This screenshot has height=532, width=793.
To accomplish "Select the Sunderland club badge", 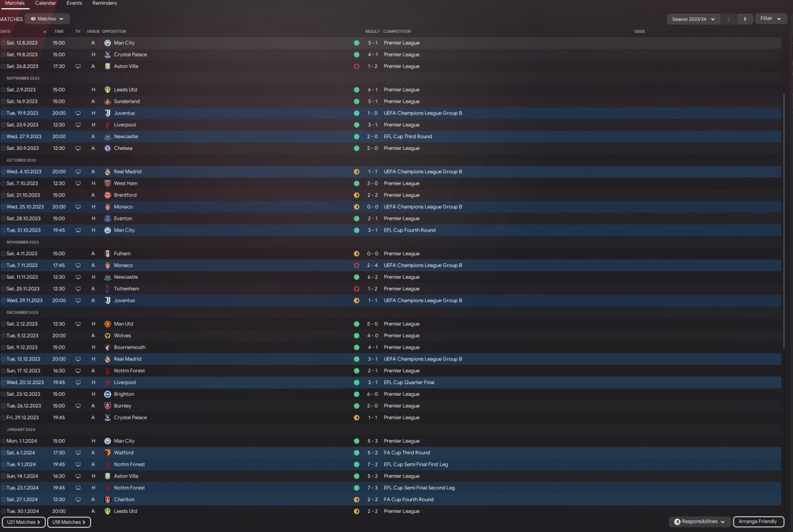I will tap(107, 102).
